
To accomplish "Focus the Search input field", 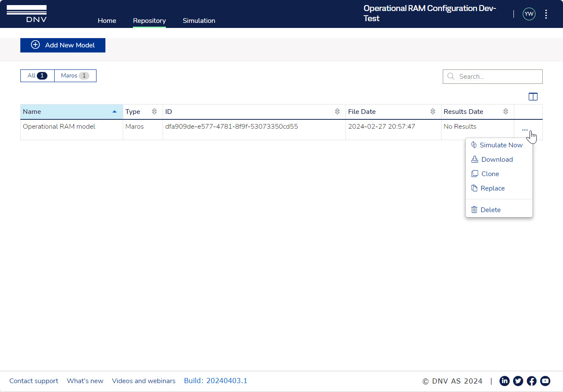I will (493, 77).
